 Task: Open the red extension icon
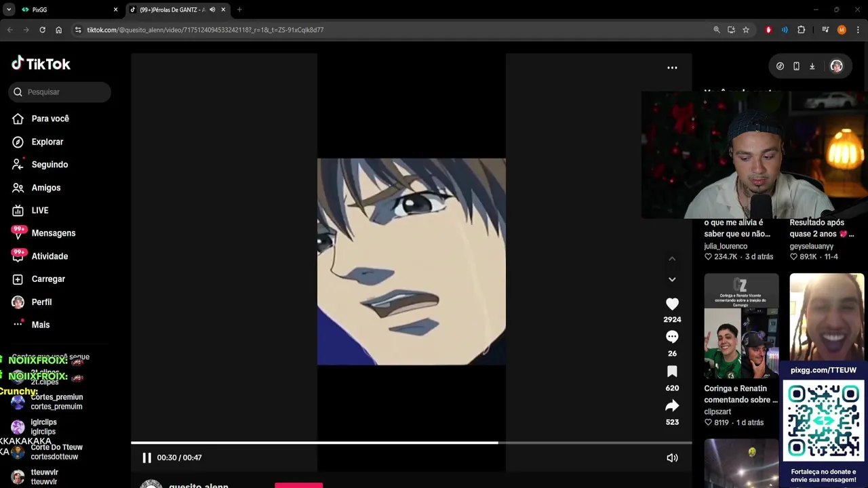(768, 30)
